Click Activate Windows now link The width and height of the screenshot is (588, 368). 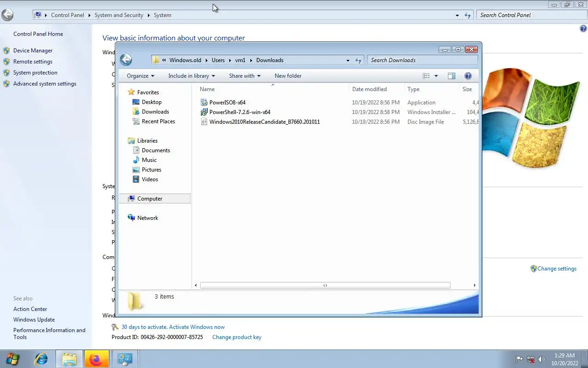pos(197,327)
